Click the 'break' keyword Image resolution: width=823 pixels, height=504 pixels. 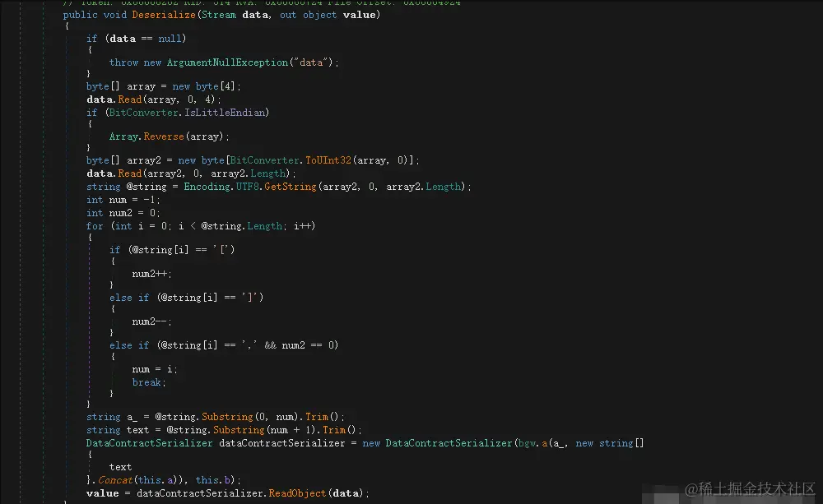[x=146, y=382]
